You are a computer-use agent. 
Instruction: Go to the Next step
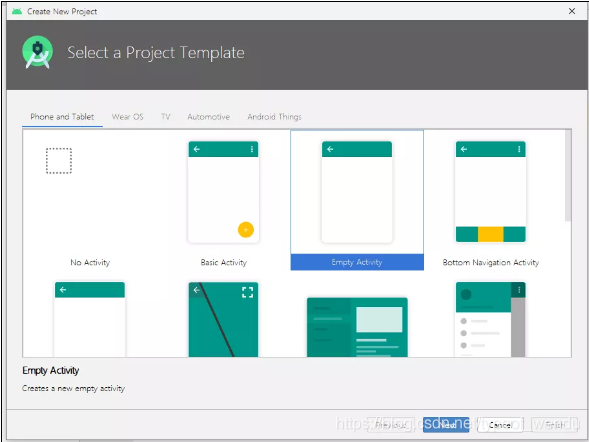pyautogui.click(x=446, y=425)
